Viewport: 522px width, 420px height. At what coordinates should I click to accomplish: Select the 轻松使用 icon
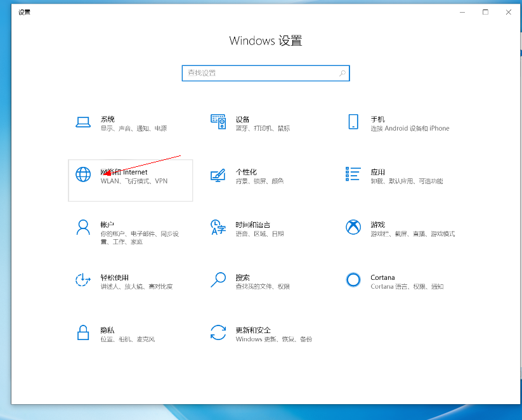tap(83, 280)
